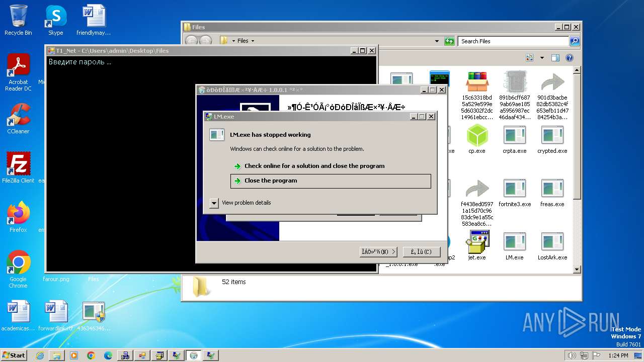644x362 pixels.
Task: Click scrollbar down arrow in Files window
Action: tap(577, 269)
